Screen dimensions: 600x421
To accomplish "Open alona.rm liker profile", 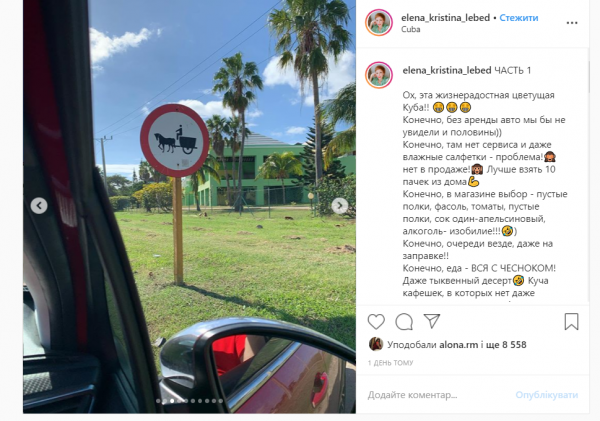I will click(458, 345).
